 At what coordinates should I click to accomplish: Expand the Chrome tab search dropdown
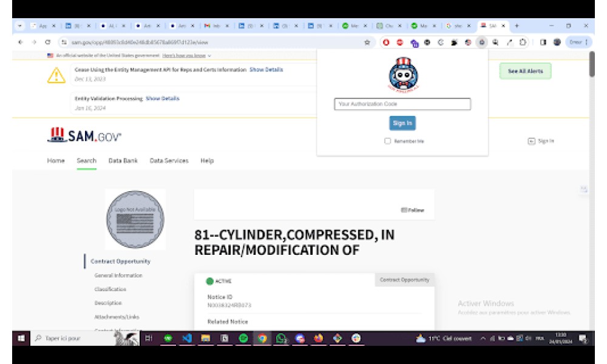pyautogui.click(x=19, y=26)
